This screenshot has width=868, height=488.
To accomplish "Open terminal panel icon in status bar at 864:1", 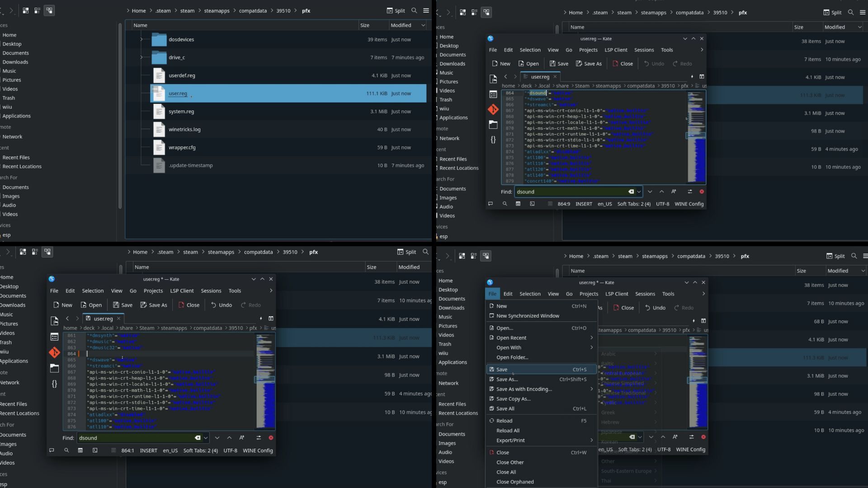I will (x=94, y=450).
